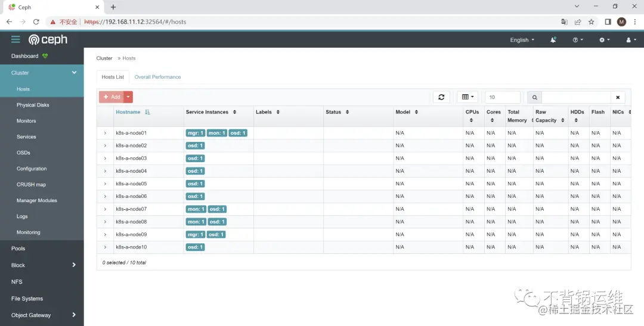Open OSDs in the sidebar

click(x=23, y=153)
